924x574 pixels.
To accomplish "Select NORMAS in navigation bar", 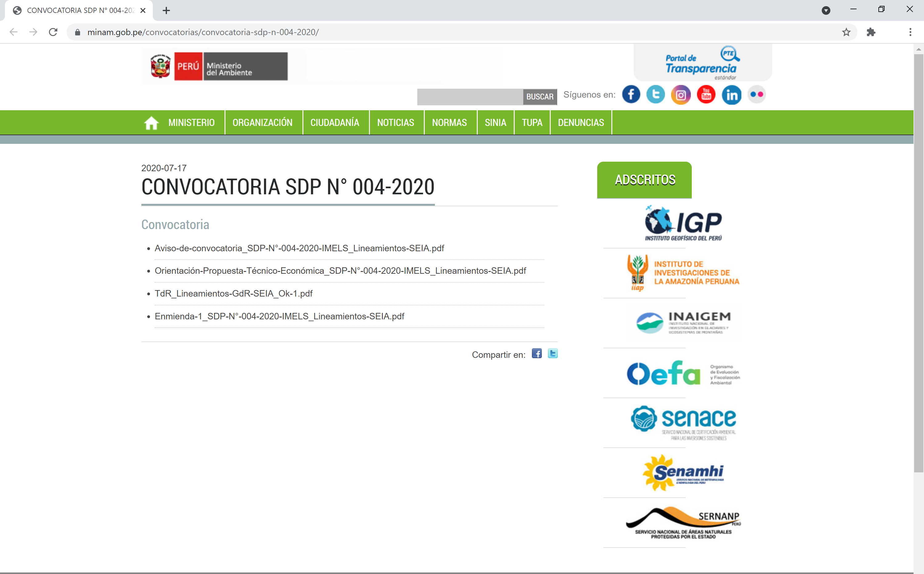I will [449, 123].
